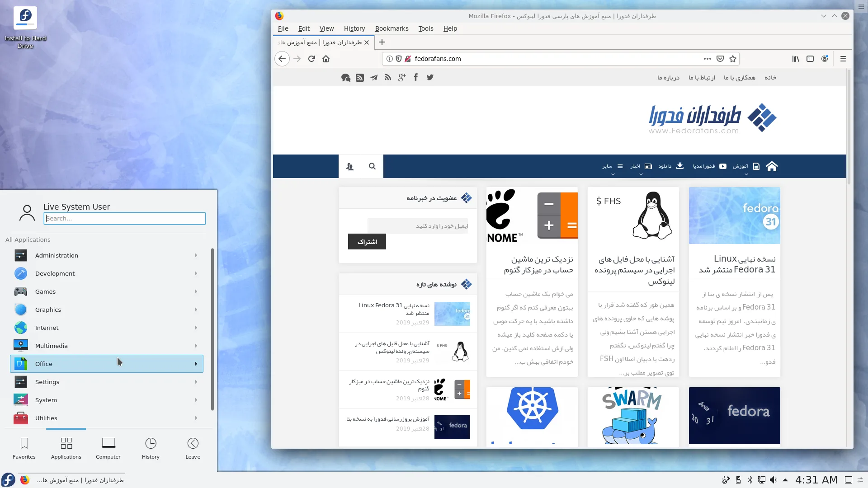Viewport: 868px width, 488px height.
Task: Expand the Games category
Action: click(x=107, y=291)
